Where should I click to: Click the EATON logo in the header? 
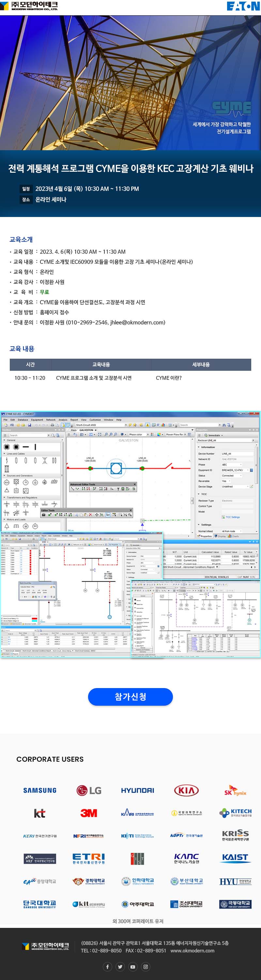point(243,6)
